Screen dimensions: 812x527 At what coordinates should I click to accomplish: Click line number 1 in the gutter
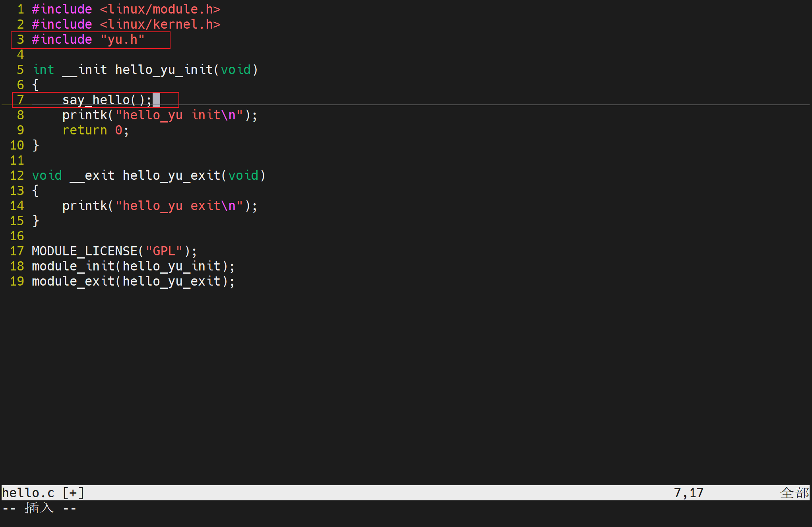pyautogui.click(x=21, y=9)
